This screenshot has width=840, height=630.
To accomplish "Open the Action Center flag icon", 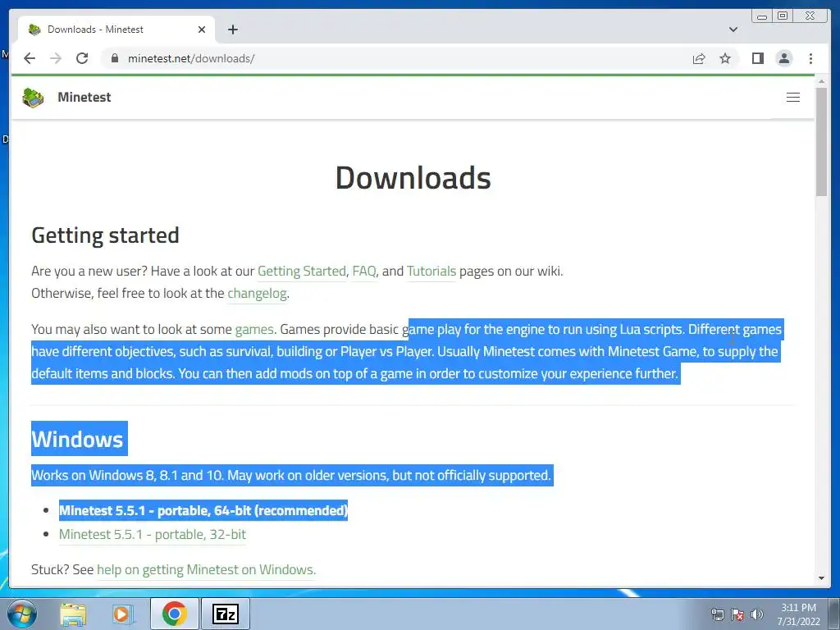I will click(x=737, y=614).
